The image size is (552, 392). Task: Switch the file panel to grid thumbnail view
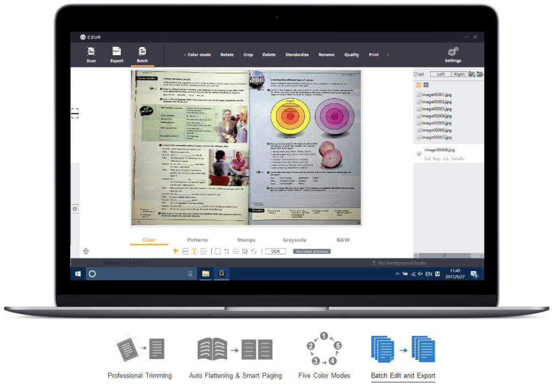click(426, 85)
